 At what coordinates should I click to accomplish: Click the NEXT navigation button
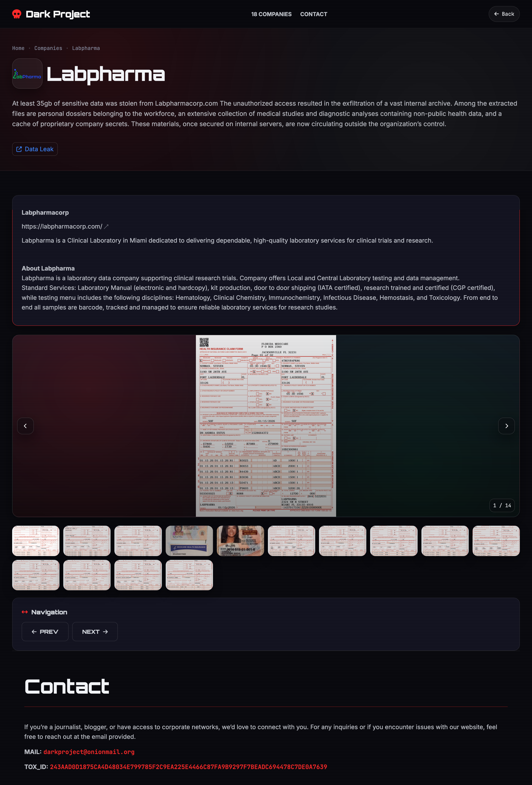click(95, 632)
